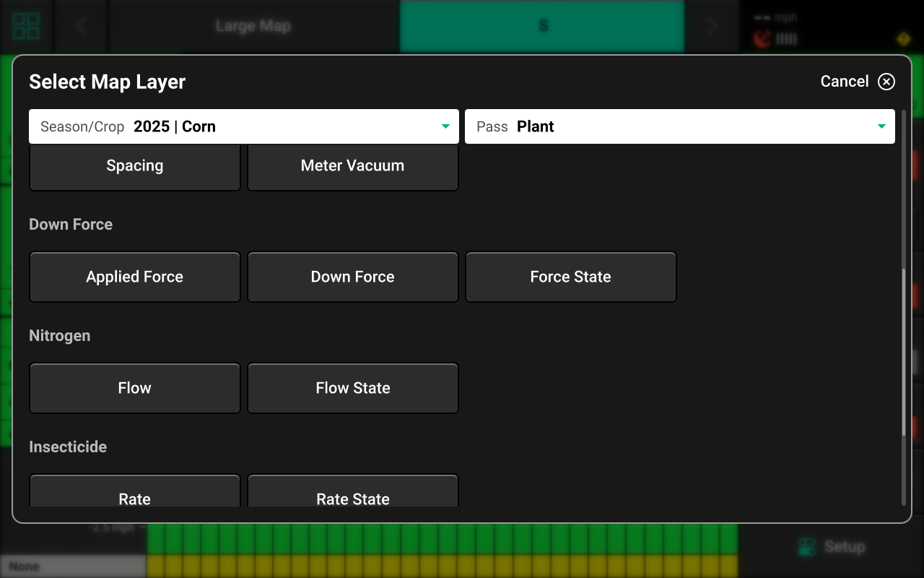Click the yellow warning diamond icon
The image size is (924, 578).
pyautogui.click(x=903, y=39)
